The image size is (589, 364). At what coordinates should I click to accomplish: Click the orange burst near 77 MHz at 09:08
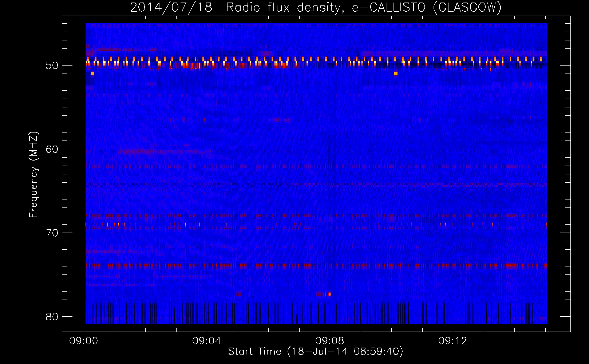pos(328,294)
